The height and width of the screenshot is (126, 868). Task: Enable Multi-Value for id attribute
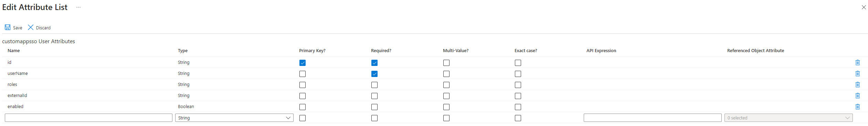446,63
